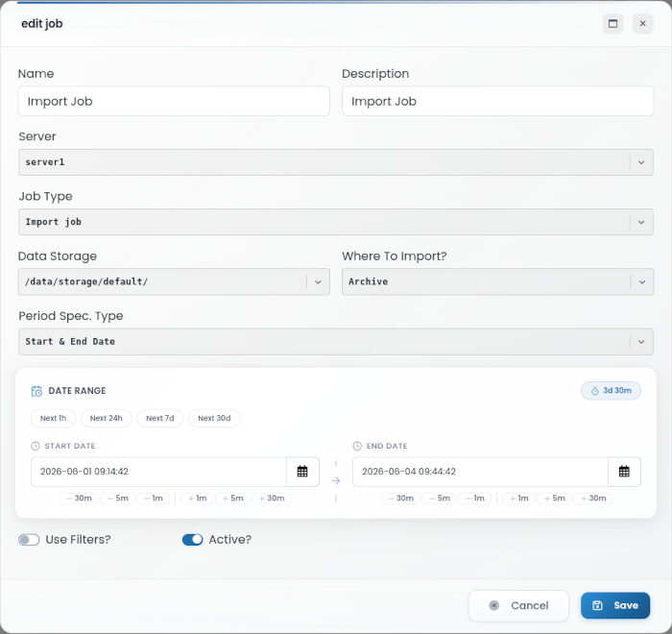Click the arrow icon between the start and end dates

point(336,481)
